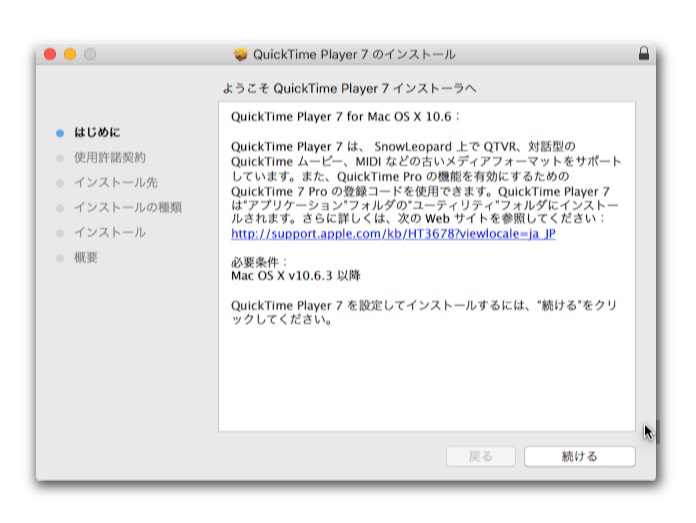This screenshot has width=696, height=523.
Task: Choose the インストール step in the sidebar
Action: (109, 232)
